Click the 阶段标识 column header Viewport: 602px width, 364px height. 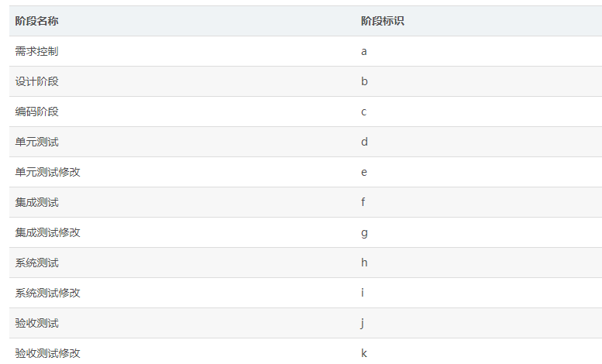pos(382,21)
